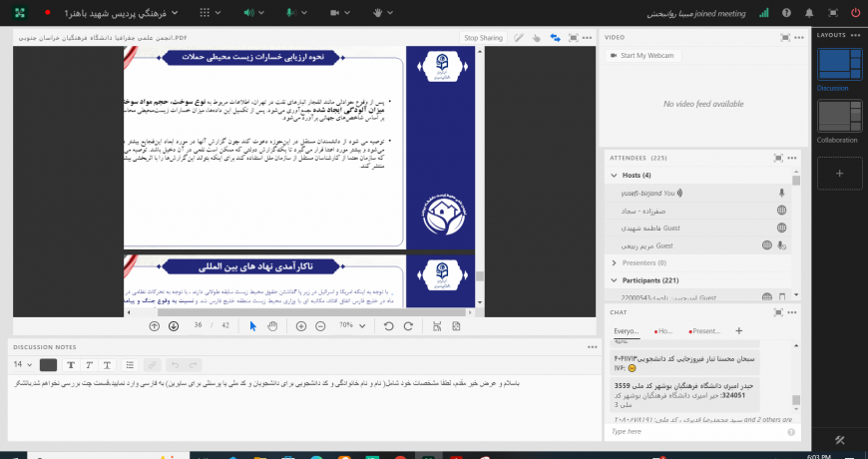This screenshot has width=868, height=459.
Task: Select attendee فاطمه شهیدی Guest
Action: (x=698, y=229)
